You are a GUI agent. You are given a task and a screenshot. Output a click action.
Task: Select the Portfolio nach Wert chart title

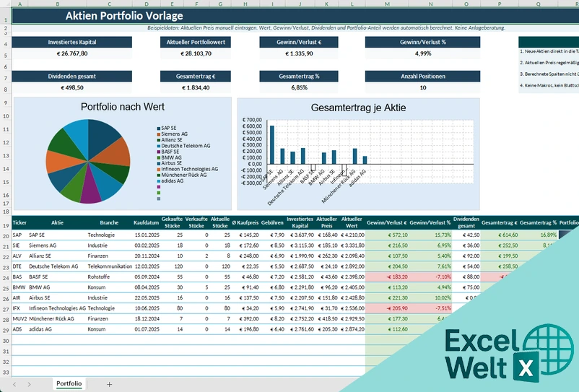[123, 107]
